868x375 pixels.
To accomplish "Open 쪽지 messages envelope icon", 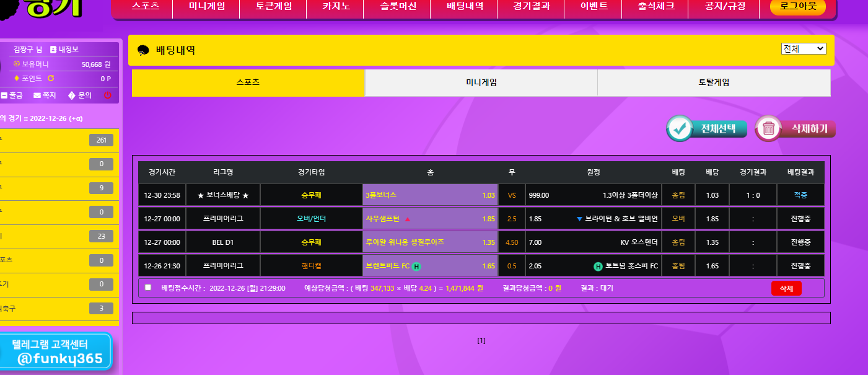I will pyautogui.click(x=37, y=95).
